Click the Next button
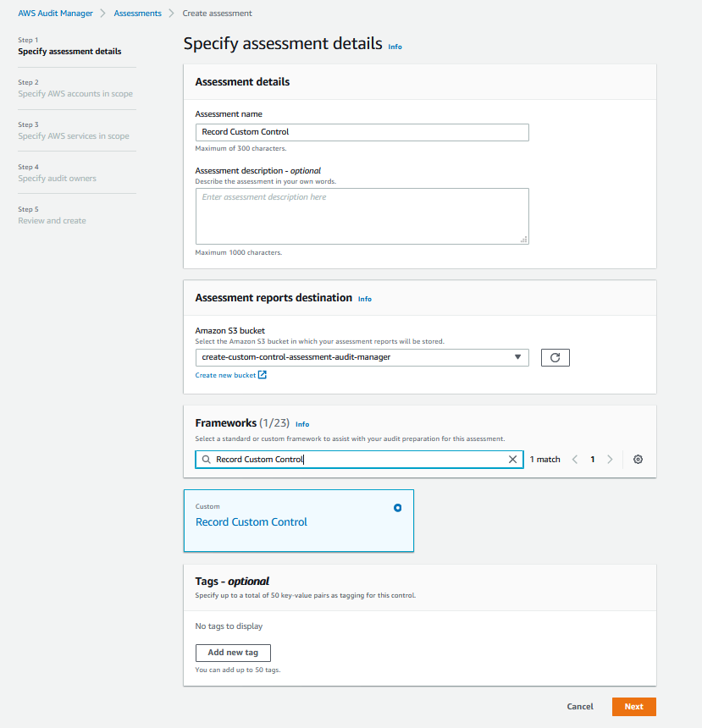Viewport: 702px width, 728px height. 633,706
